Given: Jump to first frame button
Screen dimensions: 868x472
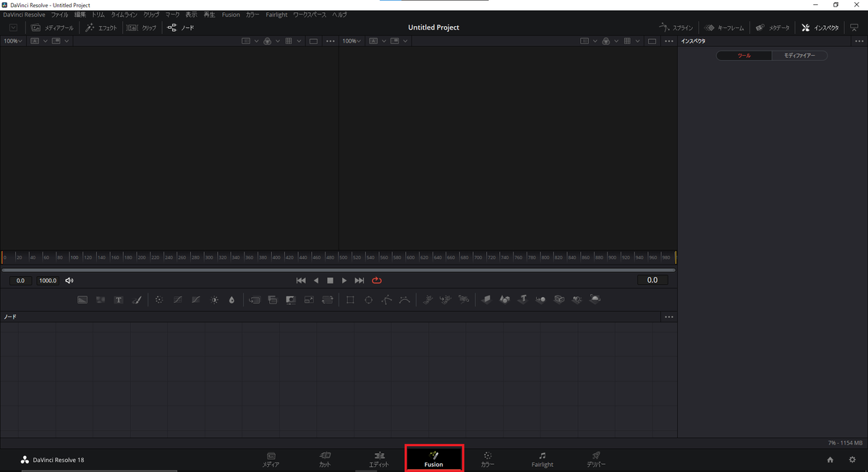Looking at the screenshot, I should click(x=301, y=280).
